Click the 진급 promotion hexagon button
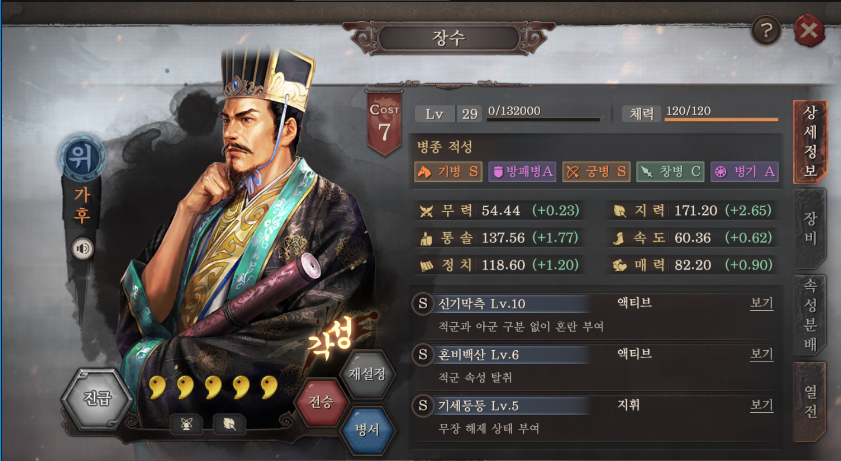Screen dimensions: 841x461 pyautogui.click(x=97, y=399)
